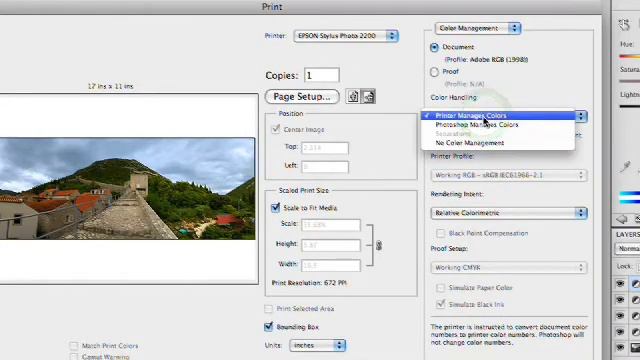
Task: Toggle the Center Image checkbox
Action: [276, 129]
